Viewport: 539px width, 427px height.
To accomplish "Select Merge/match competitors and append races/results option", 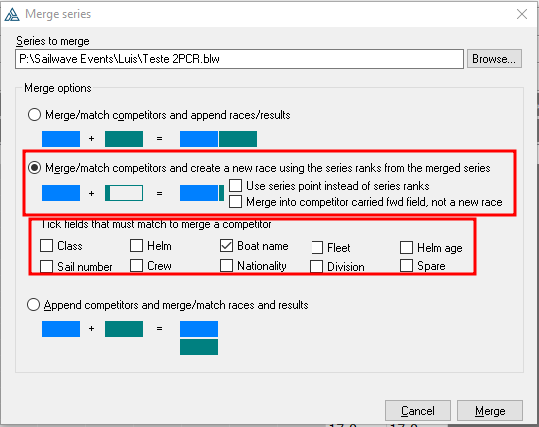I will point(34,115).
